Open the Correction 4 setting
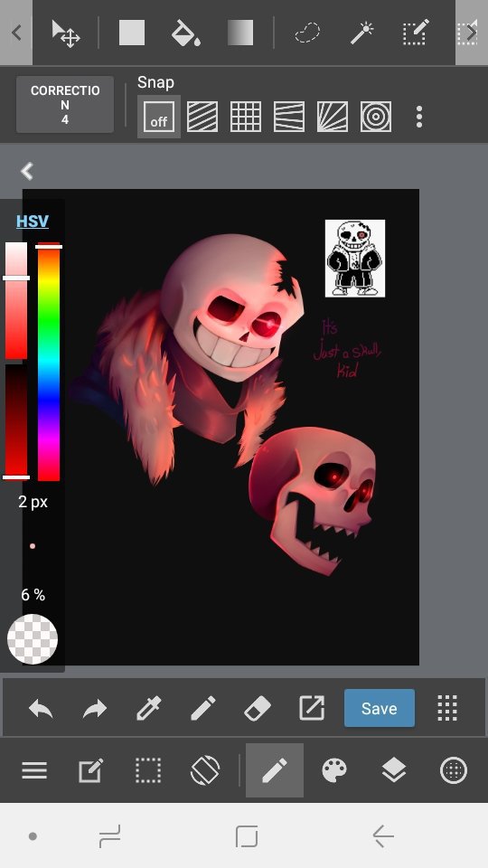 click(65, 105)
